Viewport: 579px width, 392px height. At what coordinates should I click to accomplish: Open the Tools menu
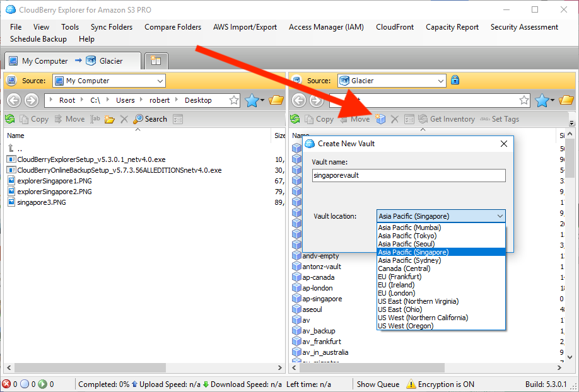[70, 27]
